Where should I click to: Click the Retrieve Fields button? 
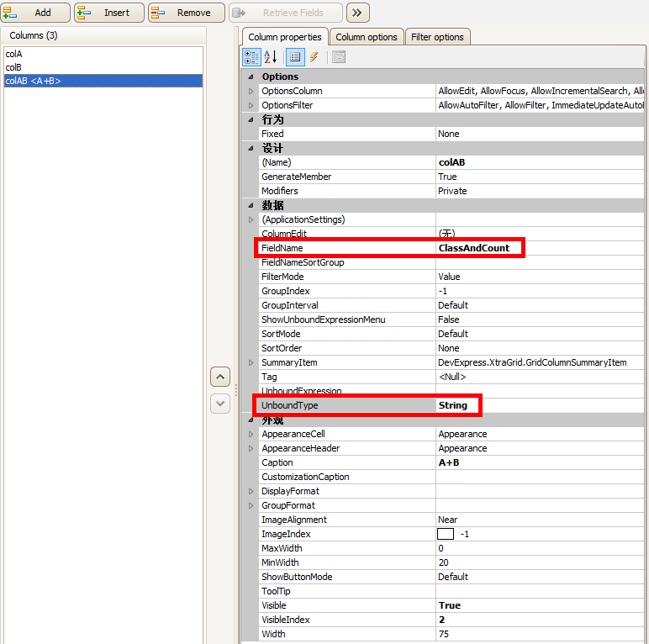(x=286, y=13)
